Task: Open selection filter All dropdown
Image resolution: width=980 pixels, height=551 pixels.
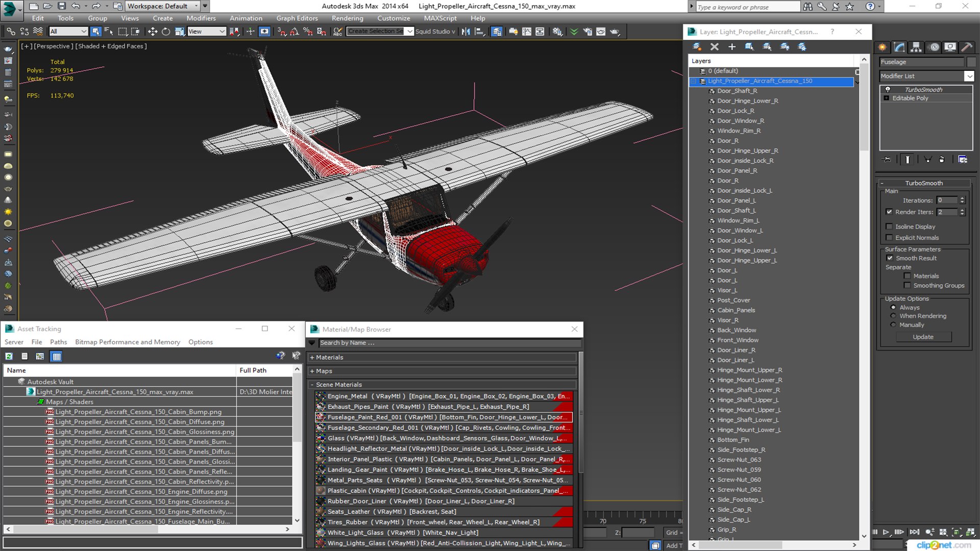Action: (x=68, y=32)
